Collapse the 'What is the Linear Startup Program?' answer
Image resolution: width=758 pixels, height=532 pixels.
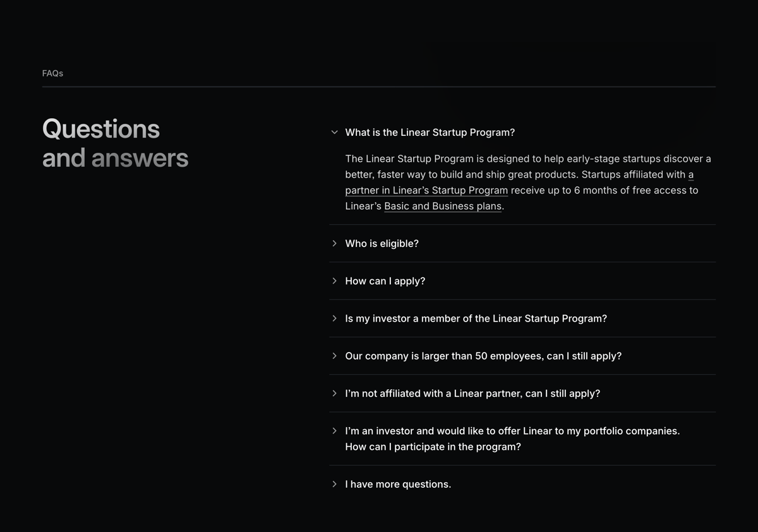(430, 132)
